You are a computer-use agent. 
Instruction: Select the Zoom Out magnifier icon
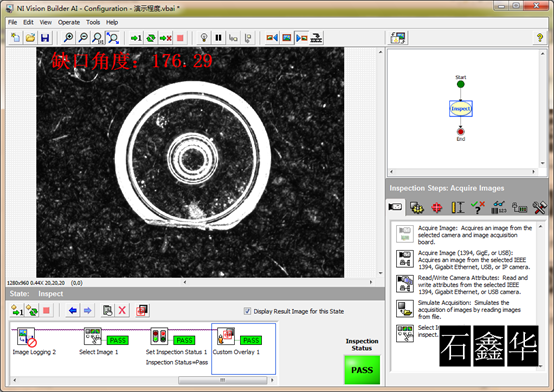(x=83, y=38)
